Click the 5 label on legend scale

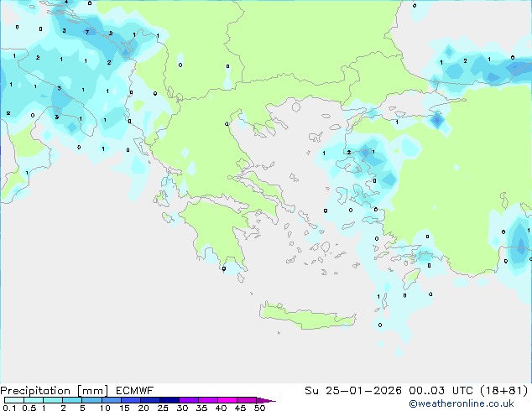pyautogui.click(x=81, y=408)
